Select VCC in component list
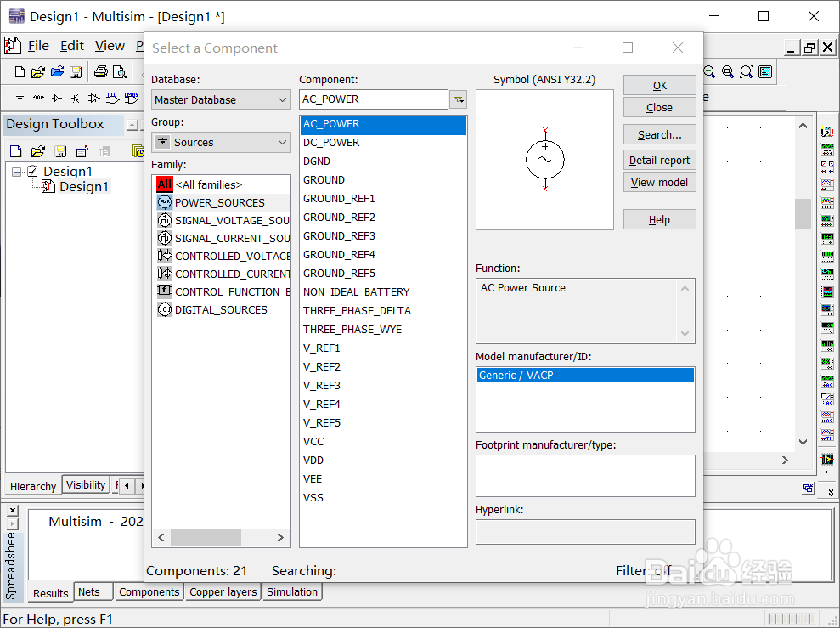 click(x=383, y=442)
